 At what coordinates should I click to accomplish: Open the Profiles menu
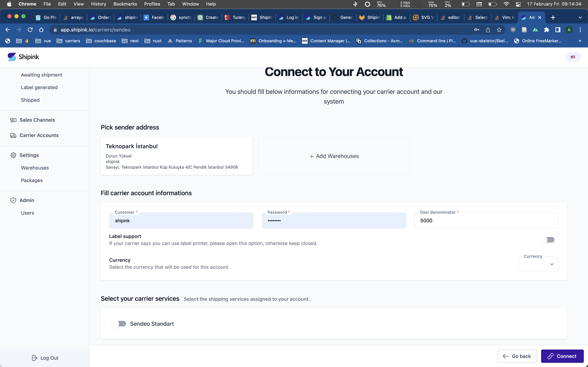(152, 4)
